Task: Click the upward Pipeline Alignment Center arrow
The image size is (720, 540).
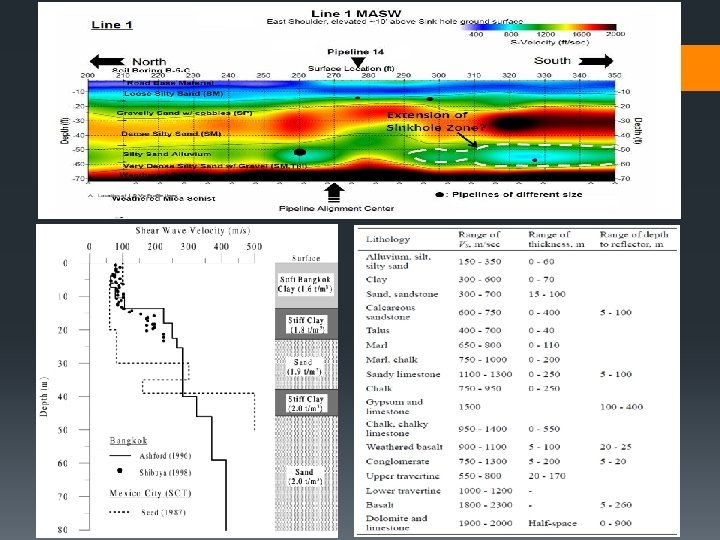Action: tap(334, 193)
